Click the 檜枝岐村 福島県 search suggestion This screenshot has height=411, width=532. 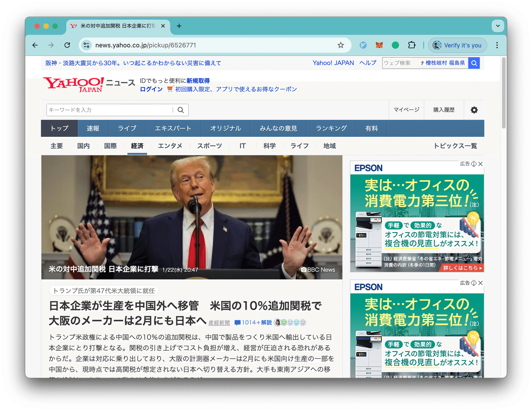(443, 63)
